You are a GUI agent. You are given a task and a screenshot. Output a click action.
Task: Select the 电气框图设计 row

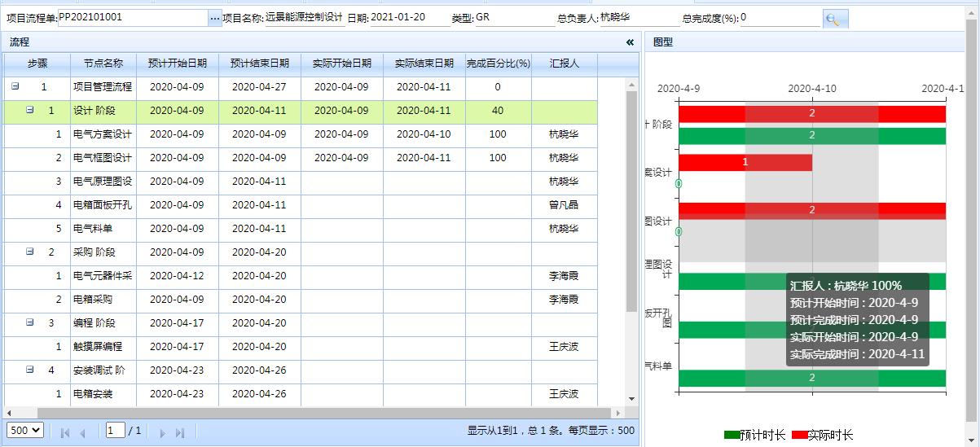click(301, 158)
